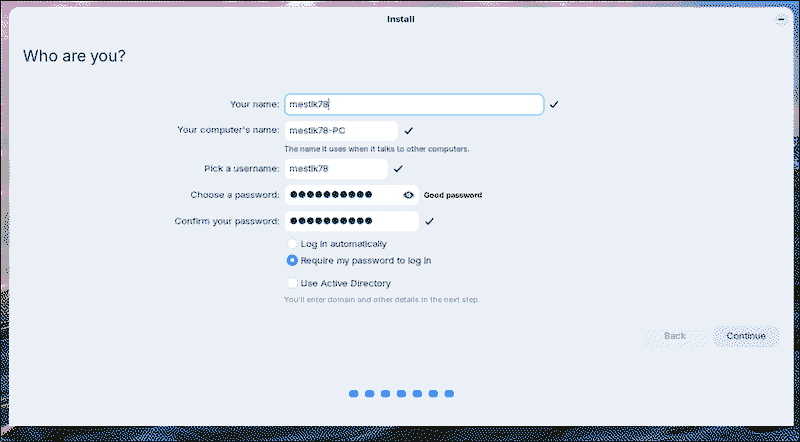Show password using the eye icon

[408, 195]
